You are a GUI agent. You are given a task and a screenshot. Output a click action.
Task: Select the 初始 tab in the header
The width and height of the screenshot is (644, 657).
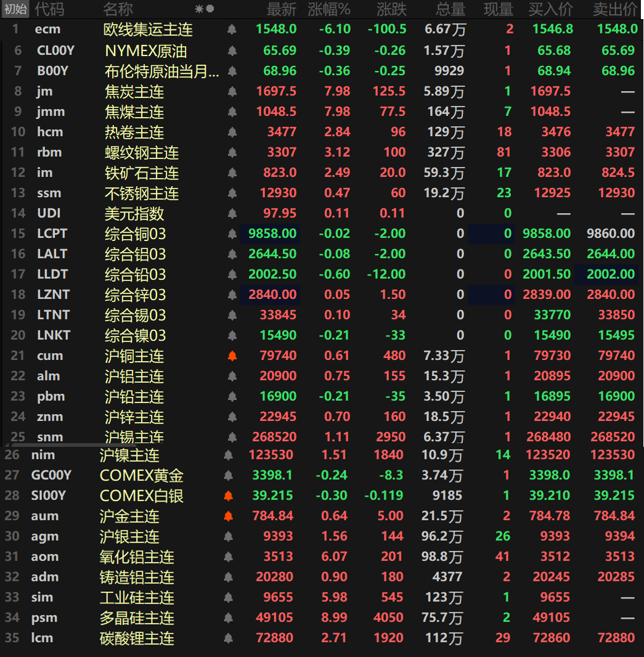coord(15,9)
